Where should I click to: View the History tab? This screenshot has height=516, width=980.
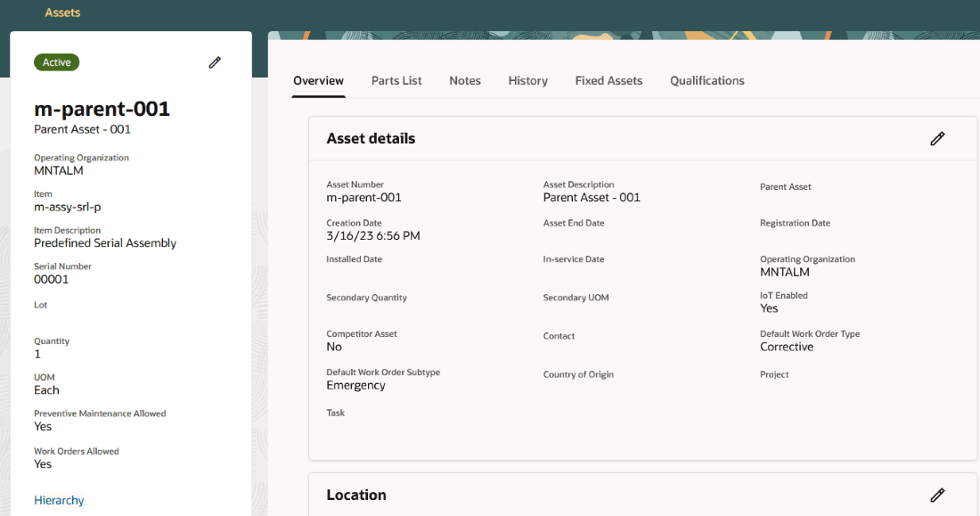tap(527, 80)
